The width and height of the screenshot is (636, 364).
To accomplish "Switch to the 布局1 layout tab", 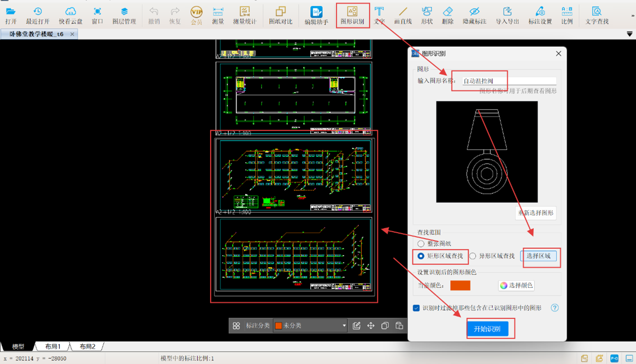I will point(53,346).
